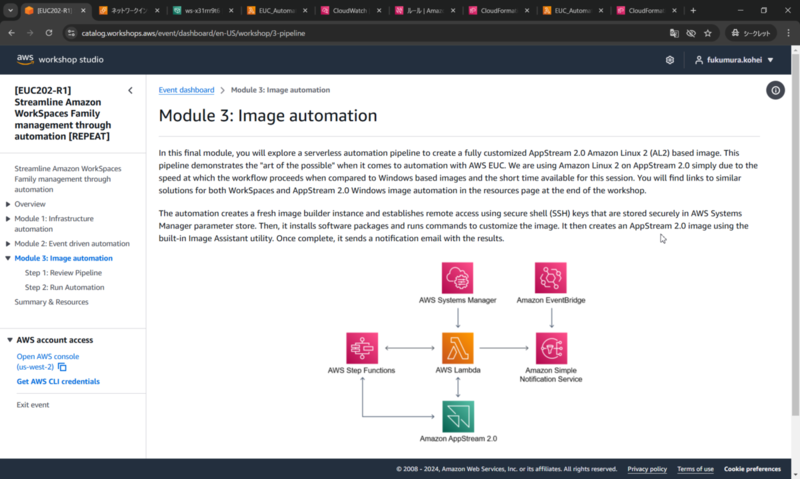Viewport: 800px width, 479px height.
Task: Click the Amazon EventBridge diagram icon
Action: (551, 278)
